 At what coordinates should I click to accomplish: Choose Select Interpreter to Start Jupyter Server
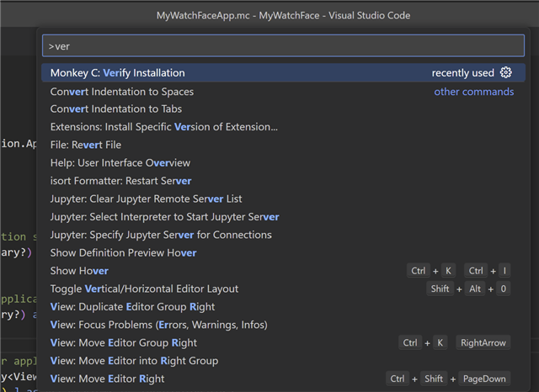click(283, 217)
